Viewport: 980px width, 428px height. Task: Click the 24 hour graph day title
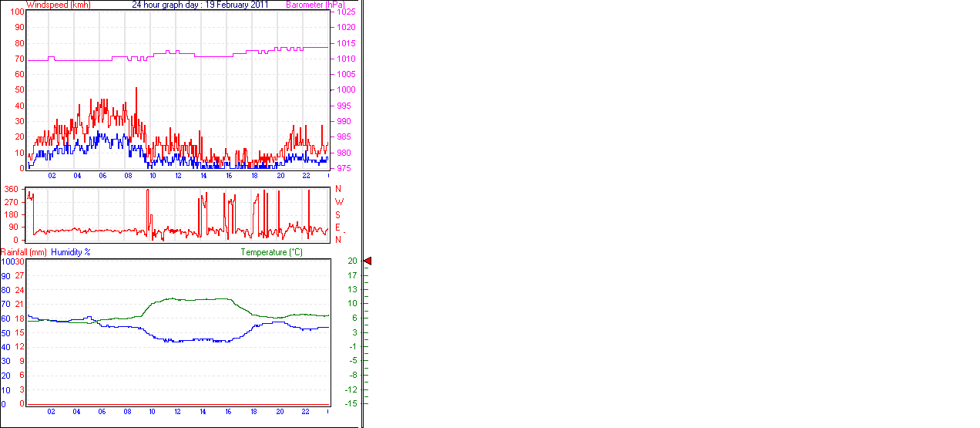200,5
